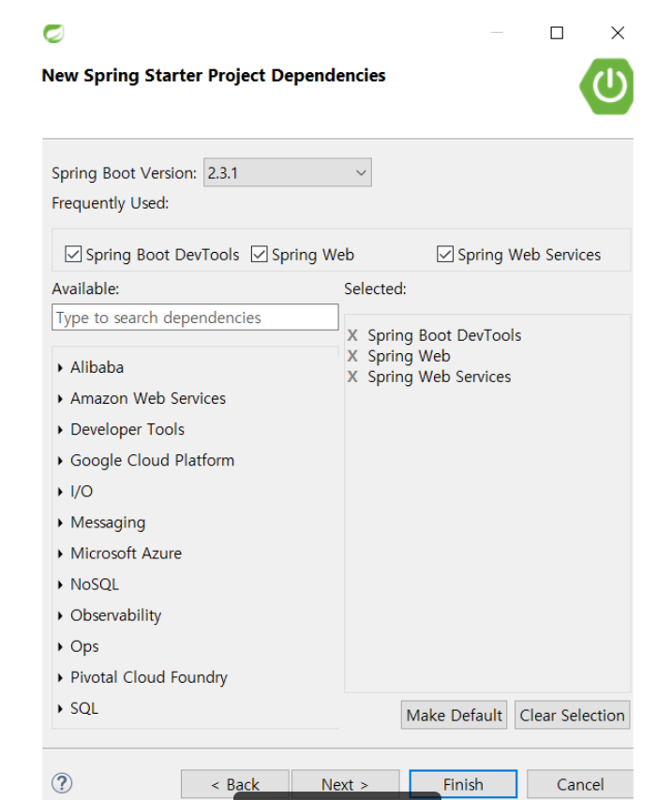672x800 pixels.
Task: Expand the Amazon Web Services category
Action: pos(60,398)
